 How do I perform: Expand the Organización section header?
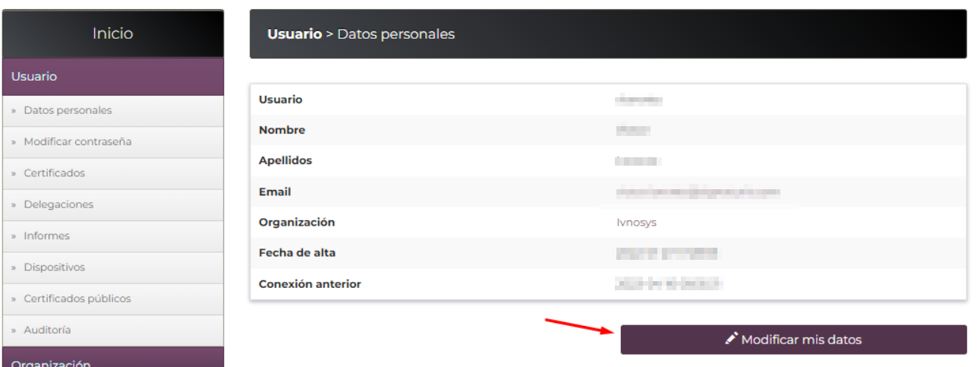pyautogui.click(x=113, y=358)
